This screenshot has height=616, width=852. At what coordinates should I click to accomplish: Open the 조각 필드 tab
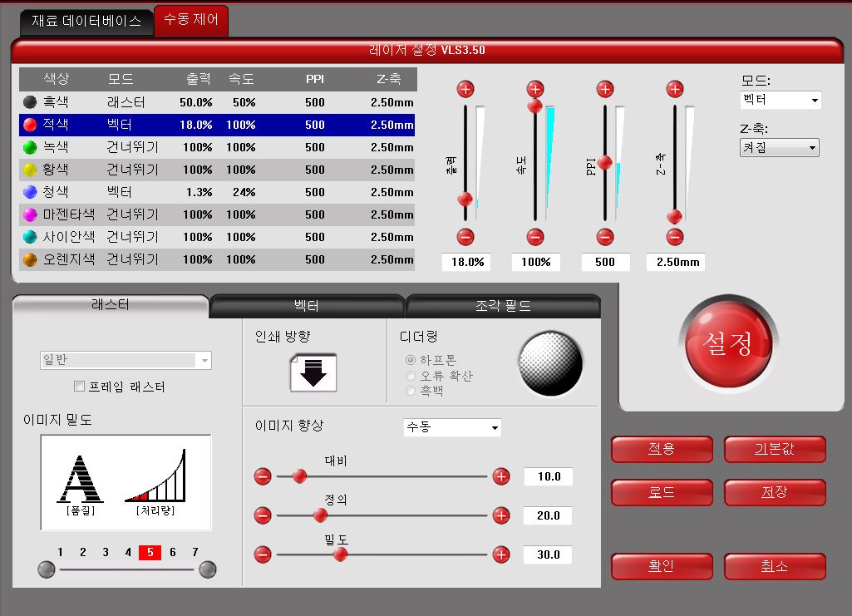pos(503,306)
